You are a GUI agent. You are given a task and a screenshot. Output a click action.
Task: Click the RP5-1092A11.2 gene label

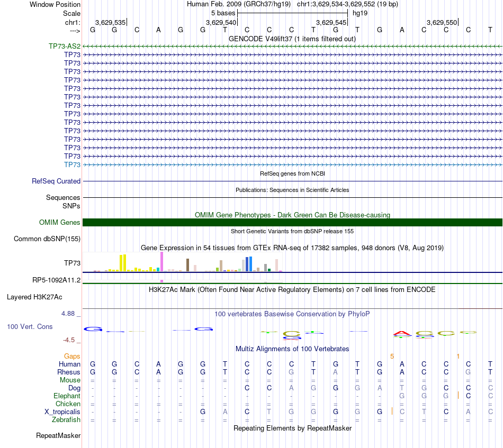pyautogui.click(x=57, y=280)
